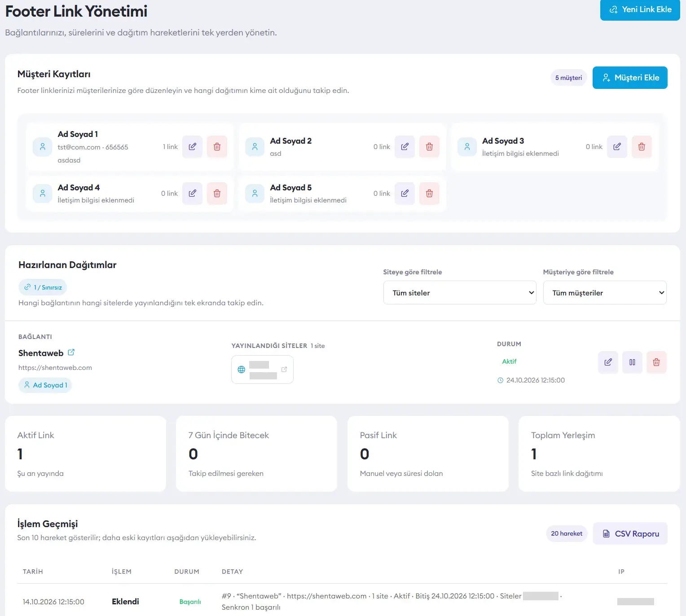
Task: Click the 'Başarılı' status in log
Action: 190,602
